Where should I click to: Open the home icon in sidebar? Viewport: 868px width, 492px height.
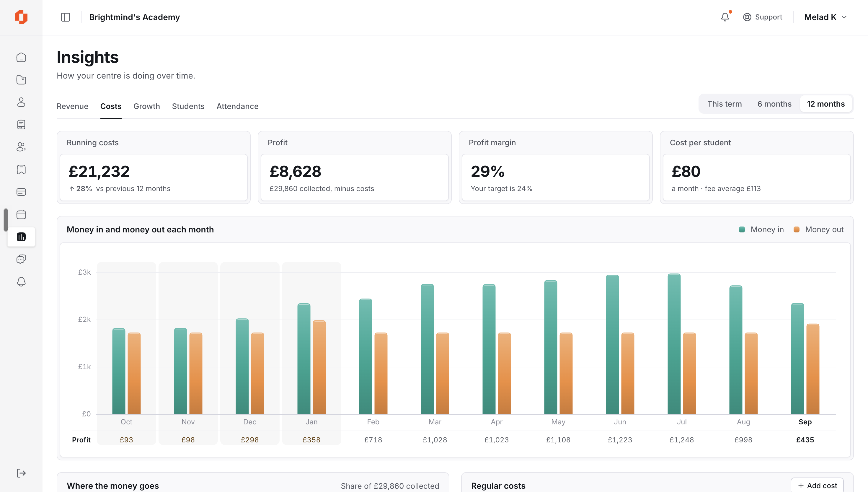pos(21,58)
